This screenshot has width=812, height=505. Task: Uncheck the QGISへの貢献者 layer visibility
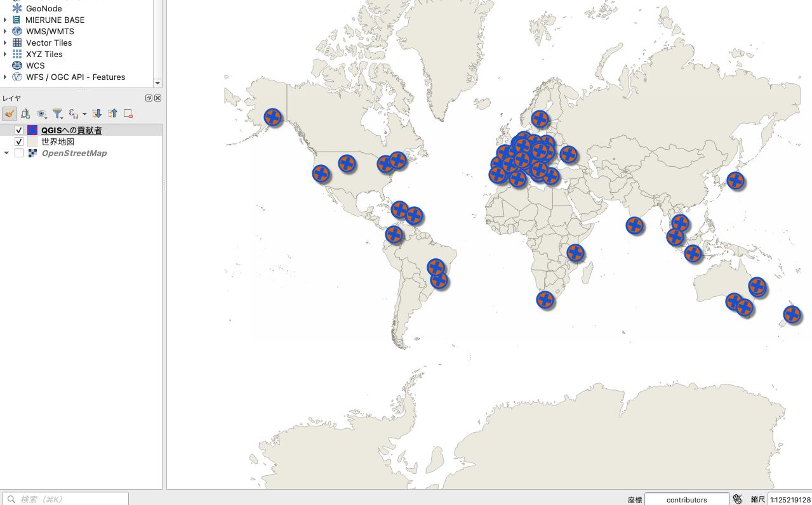click(19, 130)
